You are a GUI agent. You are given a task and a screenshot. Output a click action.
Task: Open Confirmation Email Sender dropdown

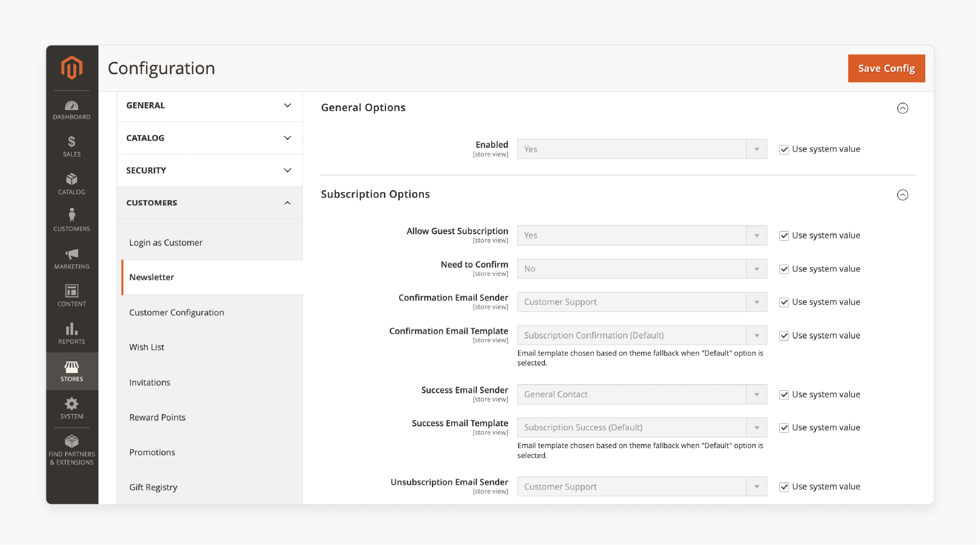(x=642, y=302)
